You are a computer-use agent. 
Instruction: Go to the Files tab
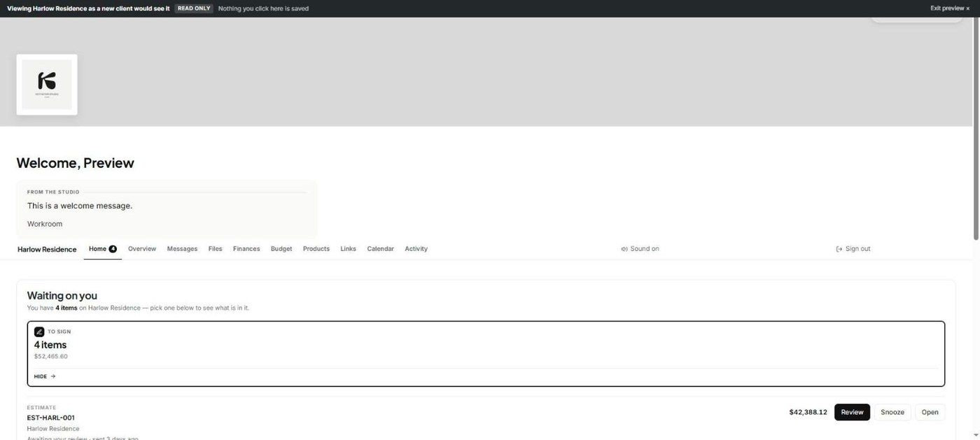coord(215,249)
